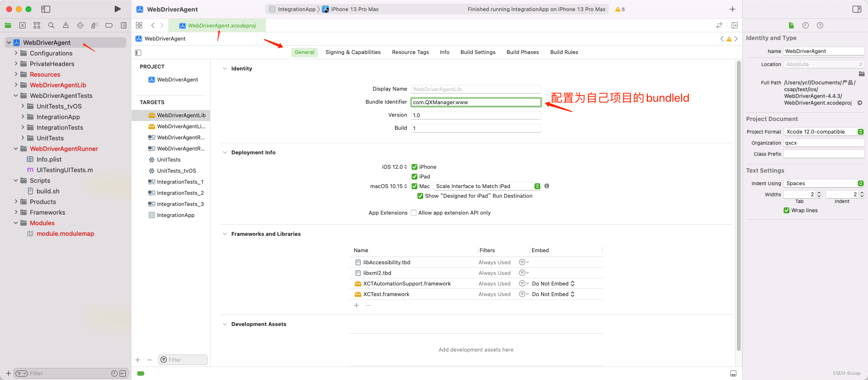Open the Test navigator diamond icon
This screenshot has width=868, height=380.
(x=80, y=26)
